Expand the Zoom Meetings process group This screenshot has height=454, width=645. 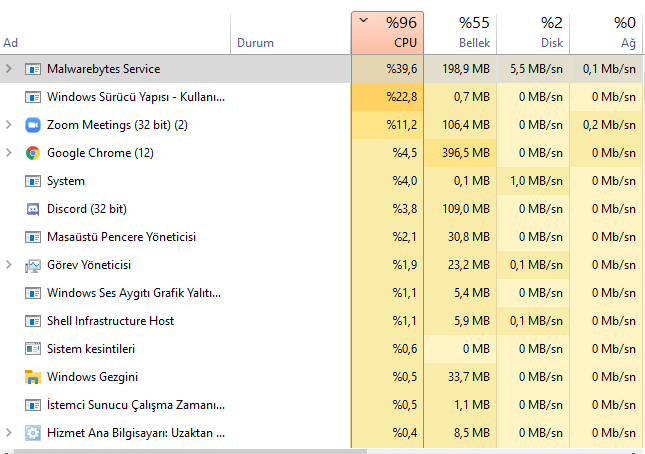tap(9, 125)
